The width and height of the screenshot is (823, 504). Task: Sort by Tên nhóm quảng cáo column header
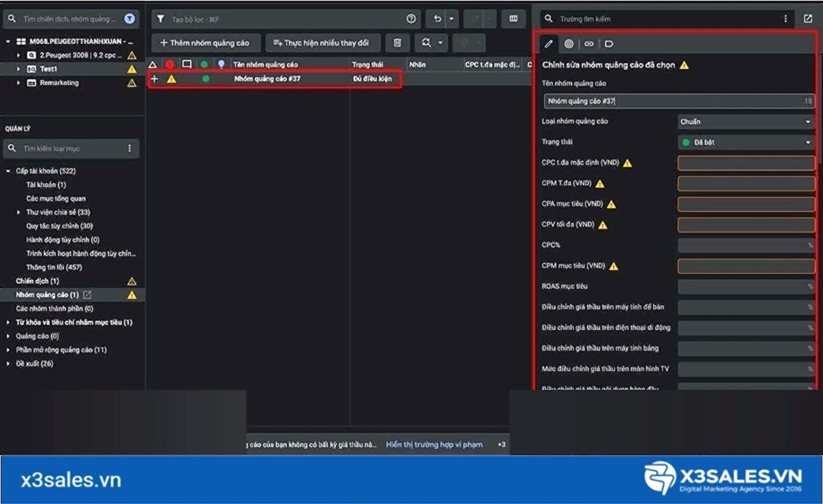pyautogui.click(x=265, y=65)
